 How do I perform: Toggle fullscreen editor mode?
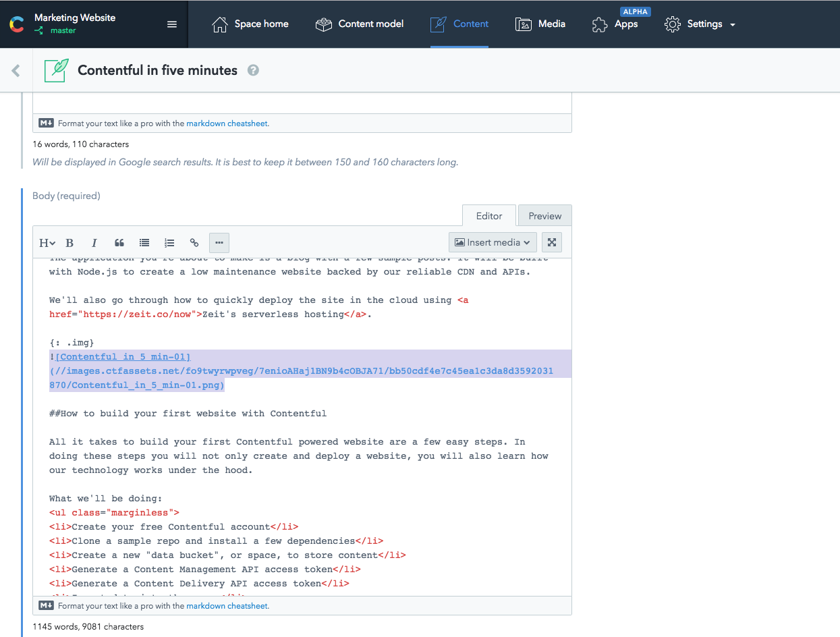tap(552, 242)
